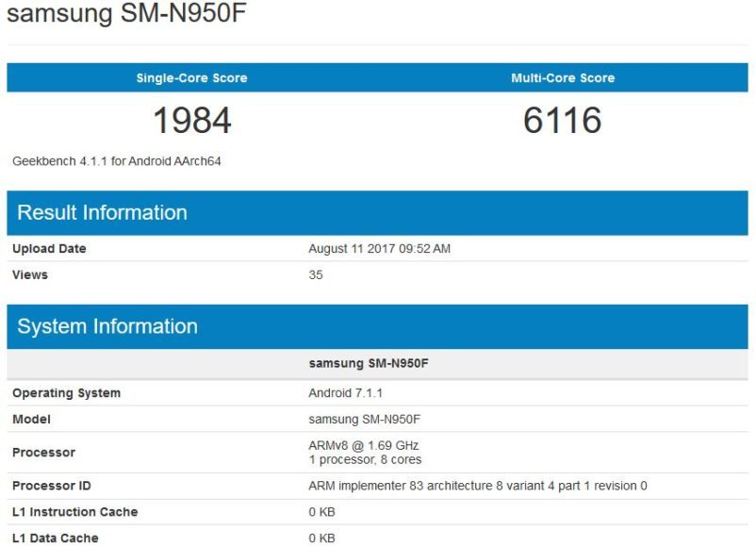This screenshot has width=756, height=547.
Task: Click the multi-core score value 6116
Action: (563, 120)
